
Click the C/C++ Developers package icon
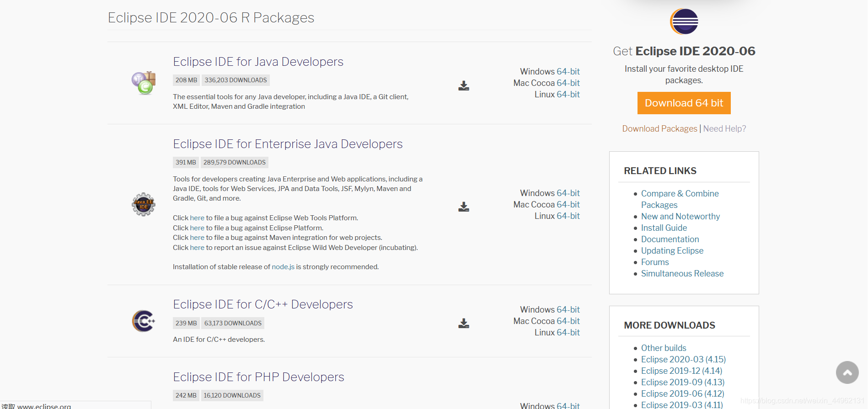[144, 321]
